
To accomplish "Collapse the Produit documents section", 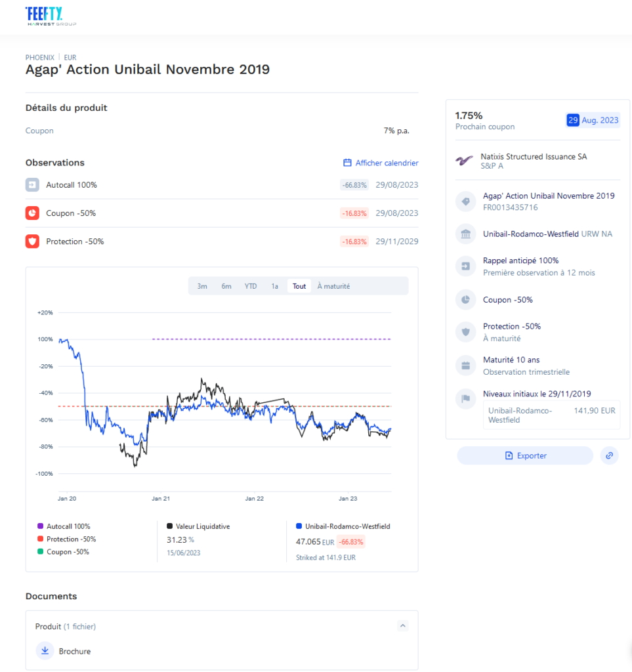I will pos(403,626).
